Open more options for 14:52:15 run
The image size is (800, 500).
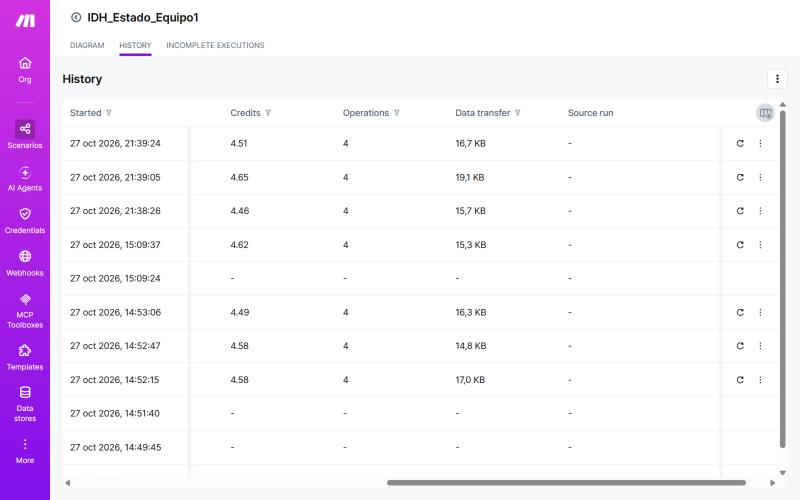coord(760,380)
